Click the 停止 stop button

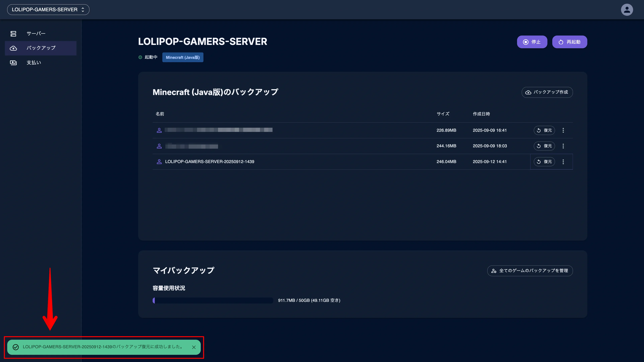532,42
